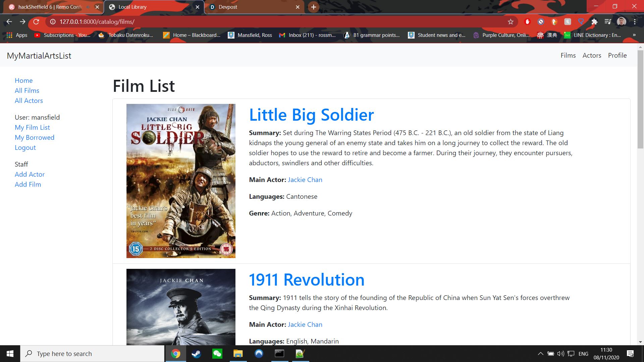Reload the page with the refresh icon
Image resolution: width=644 pixels, height=362 pixels.
(36, 22)
